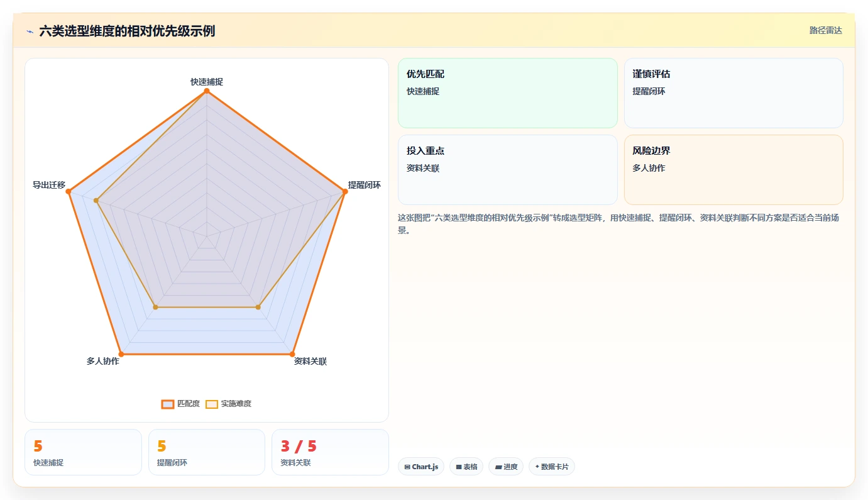Click the 表格 tag square icon
The width and height of the screenshot is (868, 500).
459,467
